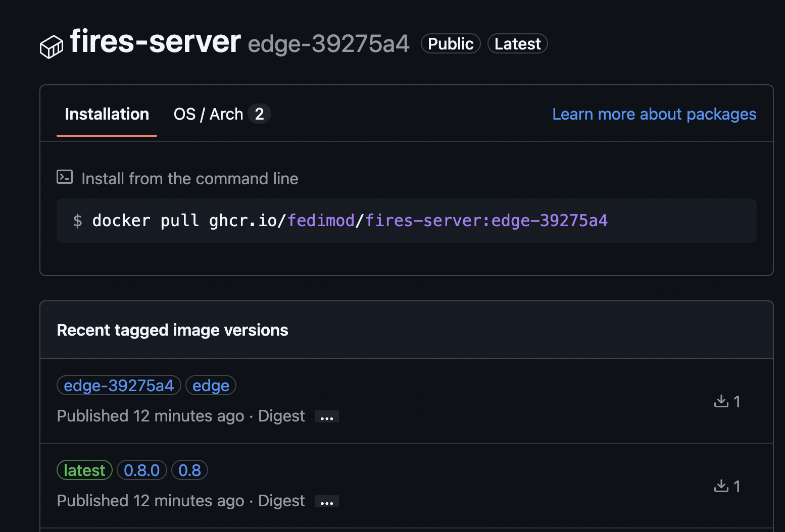Click the Latest status badge
This screenshot has height=532, width=785.
pos(517,43)
